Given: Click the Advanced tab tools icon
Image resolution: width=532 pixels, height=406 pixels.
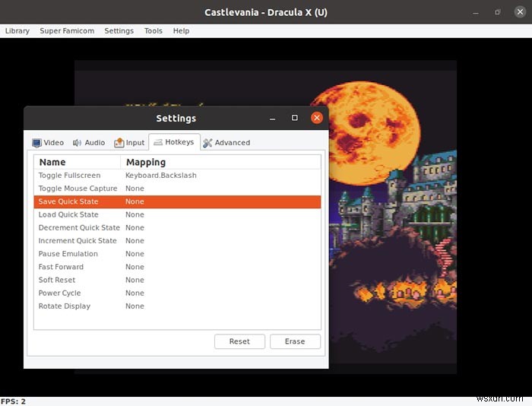Looking at the screenshot, I should point(207,143).
